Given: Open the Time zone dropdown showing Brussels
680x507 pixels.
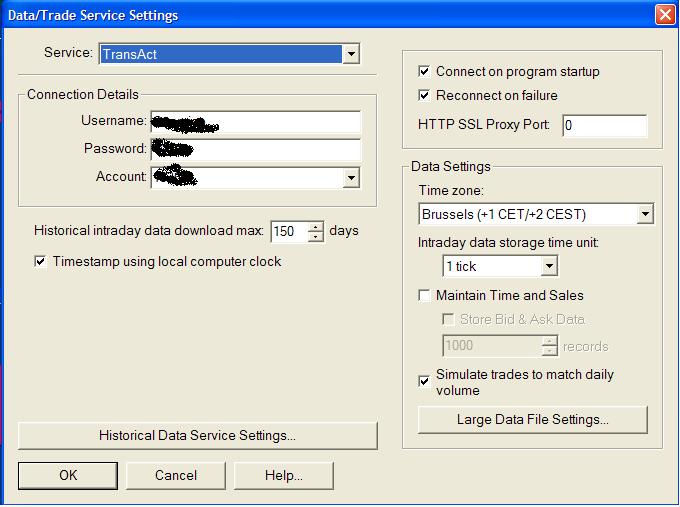Looking at the screenshot, I should (x=536, y=214).
